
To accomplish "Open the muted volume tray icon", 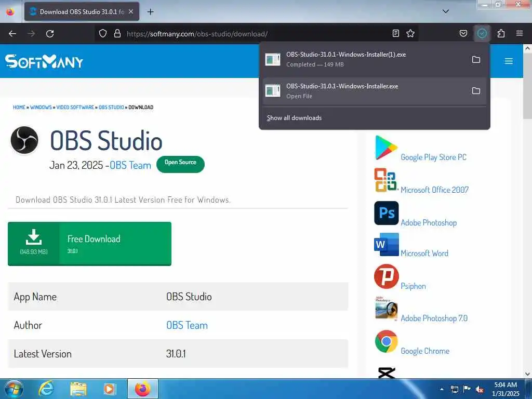I will pos(480,390).
